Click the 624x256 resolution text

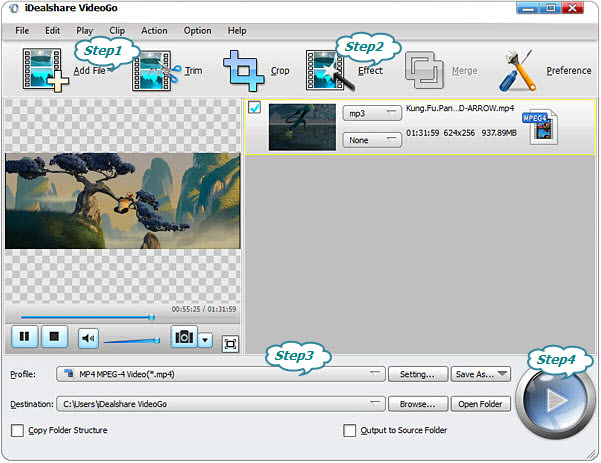click(x=459, y=133)
